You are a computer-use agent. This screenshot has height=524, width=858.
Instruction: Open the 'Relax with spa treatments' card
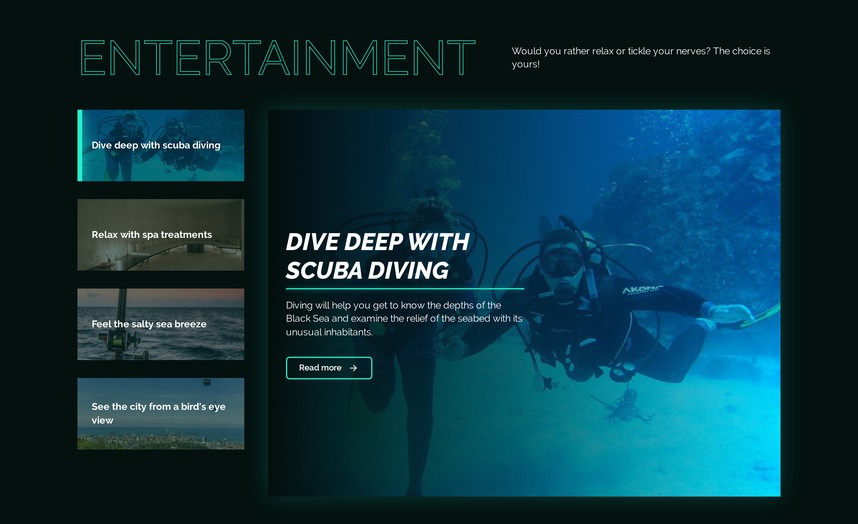click(161, 235)
